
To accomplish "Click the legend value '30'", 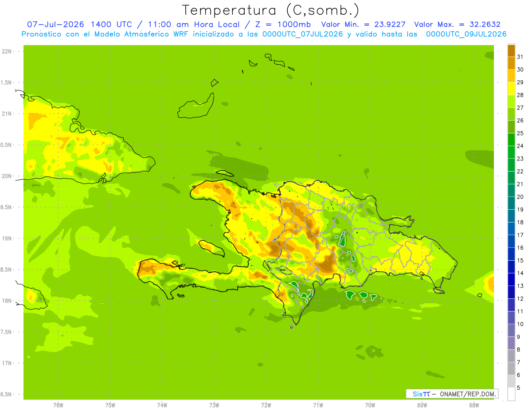I will pos(520,70).
